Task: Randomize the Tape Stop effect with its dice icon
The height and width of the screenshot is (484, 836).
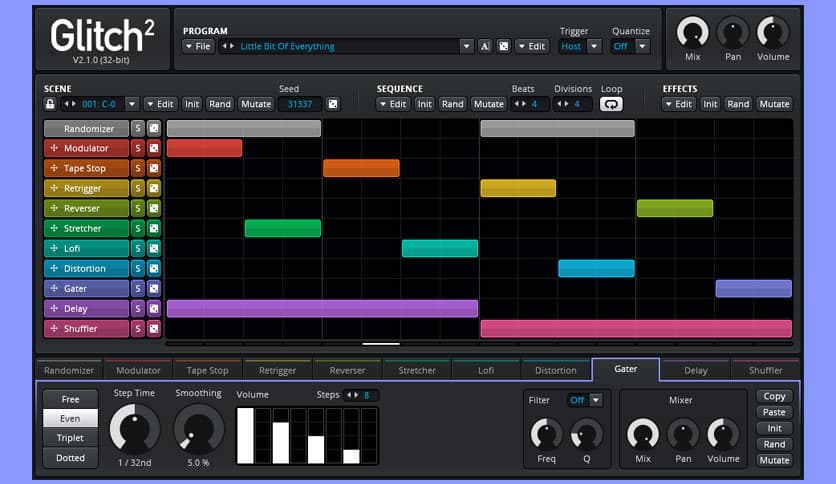Action: tap(154, 168)
